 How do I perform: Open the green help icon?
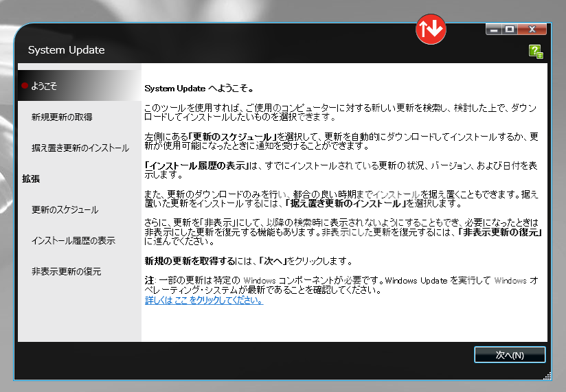pyautogui.click(x=536, y=51)
